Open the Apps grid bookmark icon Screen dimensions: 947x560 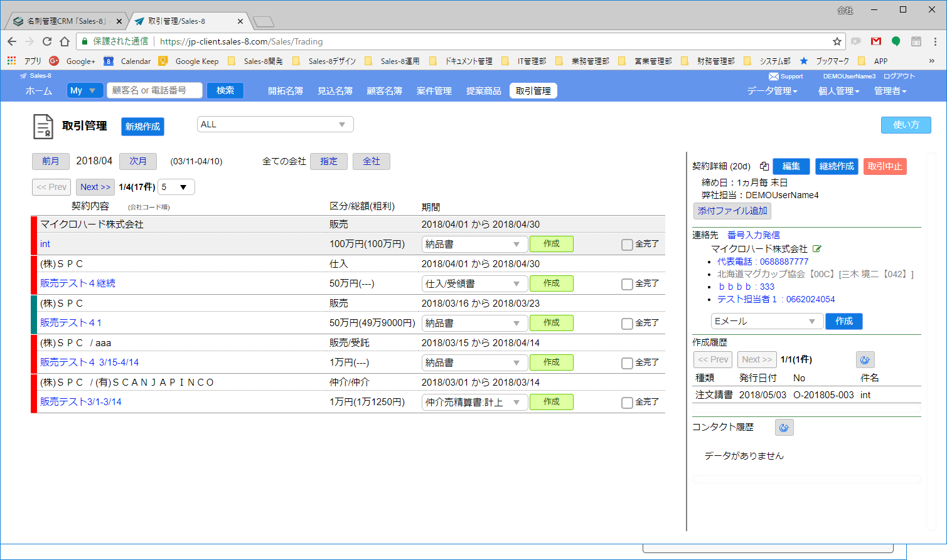point(11,61)
